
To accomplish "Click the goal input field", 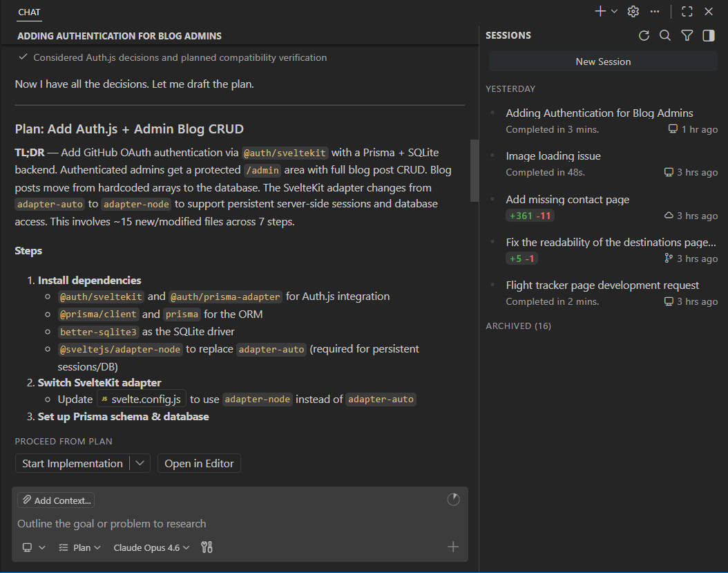I will pyautogui.click(x=138, y=523).
